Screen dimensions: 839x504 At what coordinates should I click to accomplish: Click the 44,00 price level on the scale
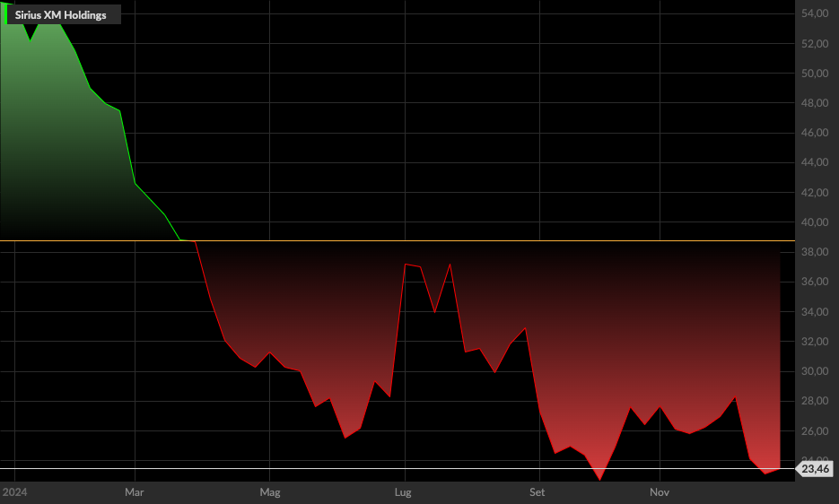[815, 162]
